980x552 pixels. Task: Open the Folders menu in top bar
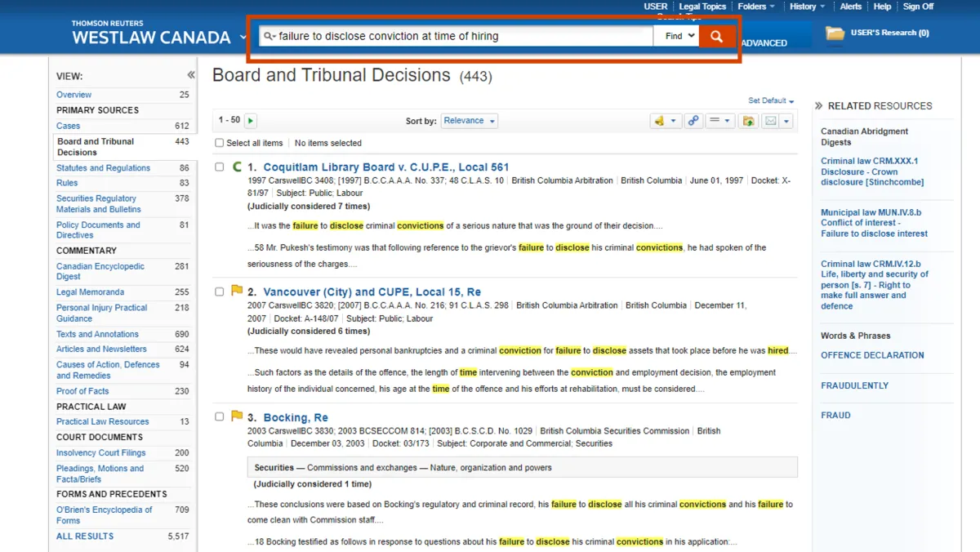click(756, 7)
